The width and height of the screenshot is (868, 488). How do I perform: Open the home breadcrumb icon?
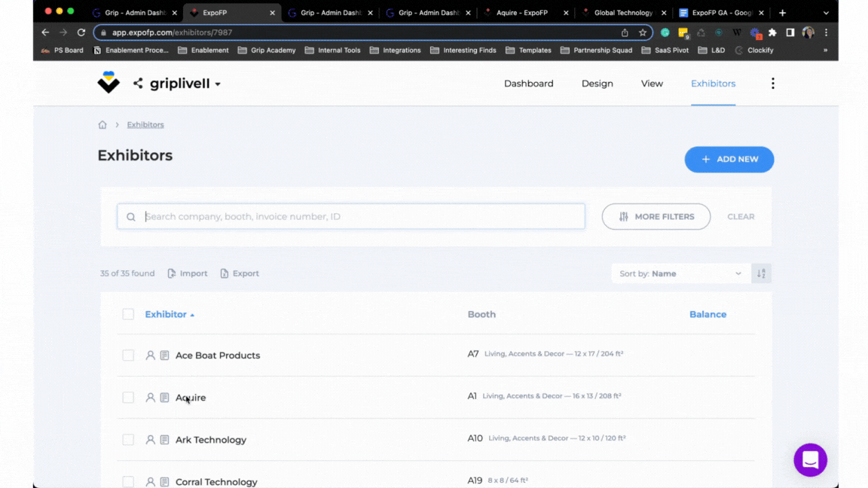coord(102,124)
